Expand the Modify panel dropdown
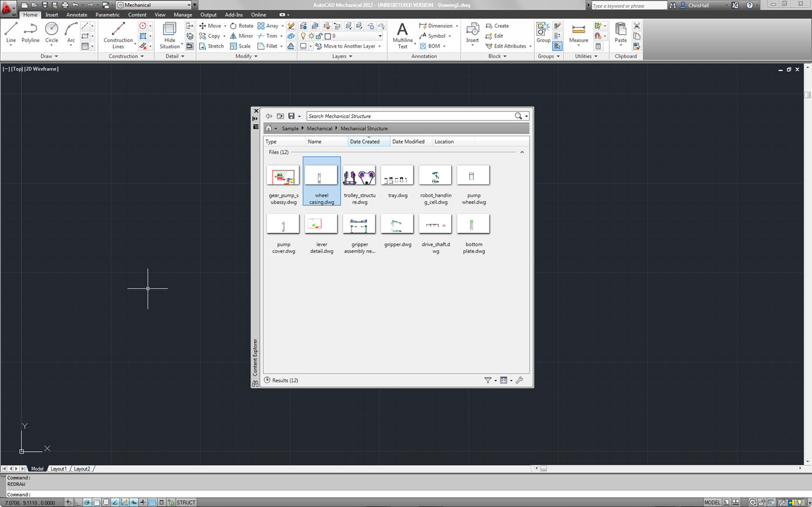 point(246,56)
